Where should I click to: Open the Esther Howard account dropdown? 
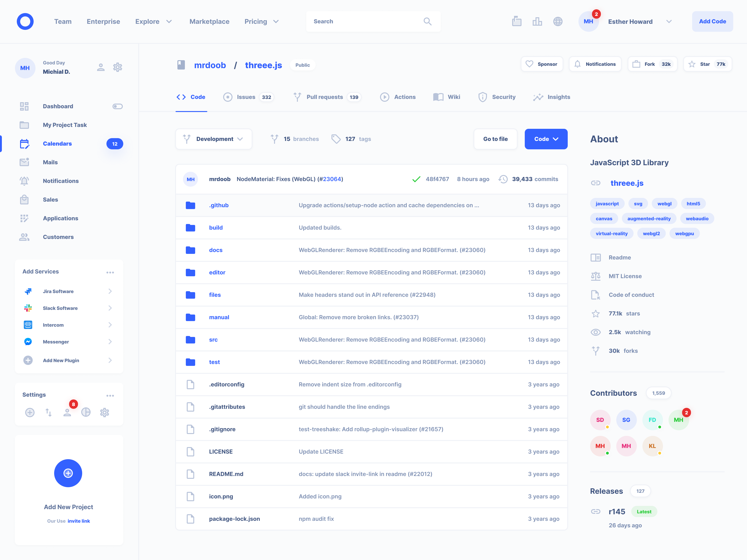pyautogui.click(x=669, y=22)
